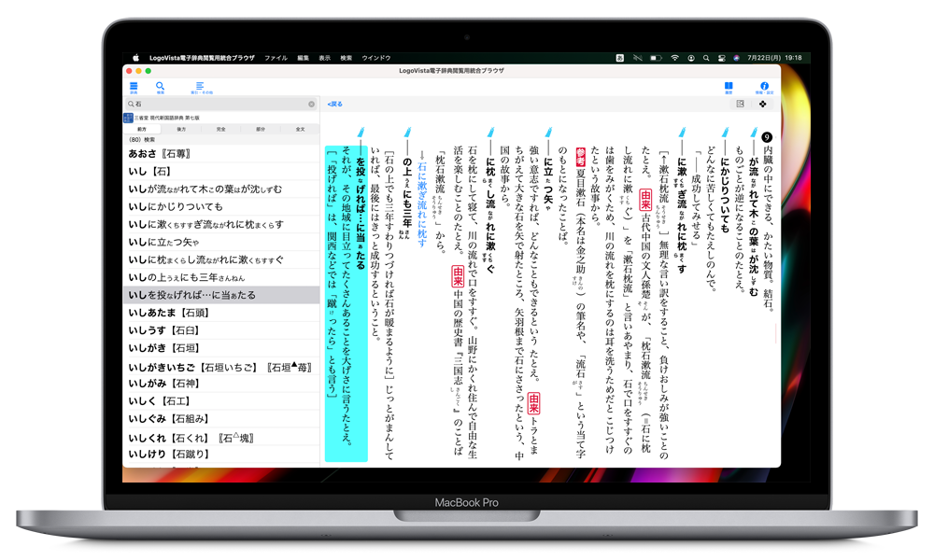Viewport: 934px width, 560px height.
Task: Open the 辞典 dictionary list toolbar icon
Action: (134, 87)
